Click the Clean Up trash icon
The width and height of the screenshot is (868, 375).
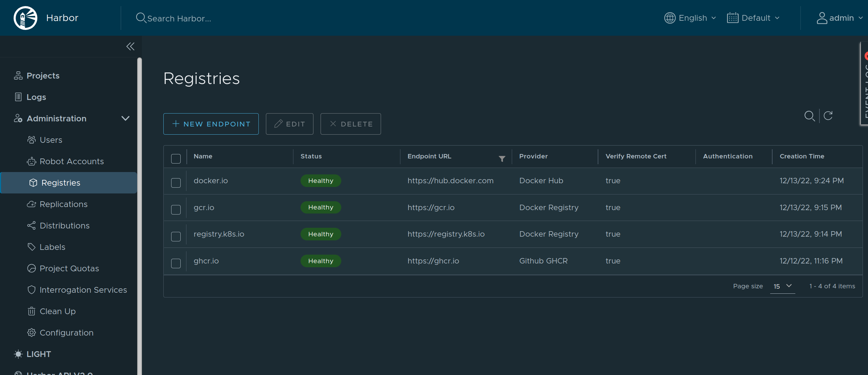tap(32, 311)
